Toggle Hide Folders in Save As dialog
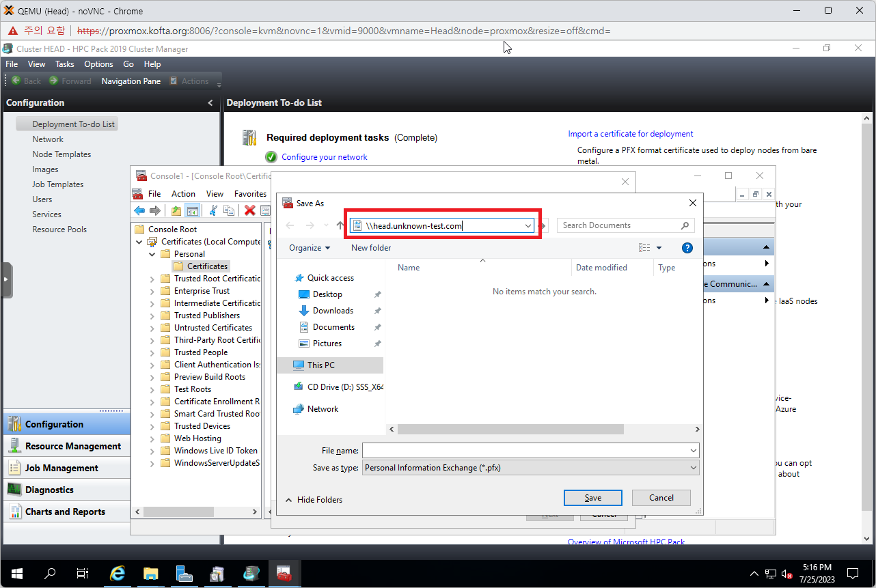 tap(314, 500)
